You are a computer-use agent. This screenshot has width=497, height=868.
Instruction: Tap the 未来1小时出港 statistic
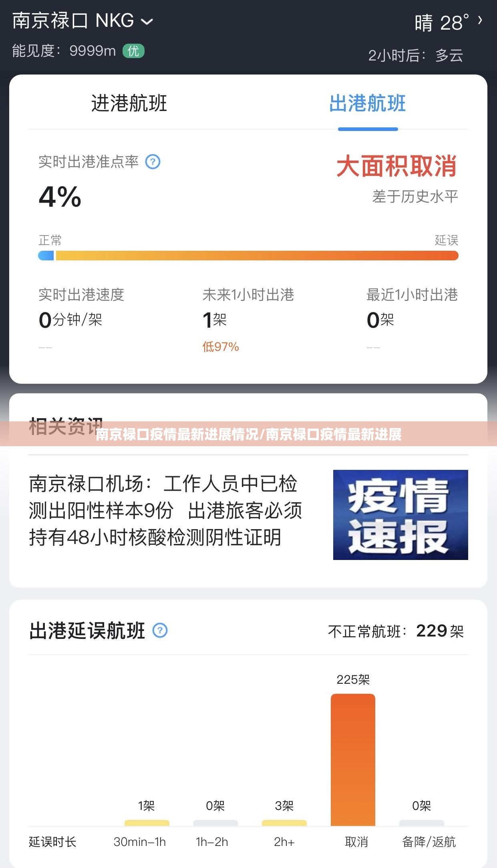248,320
